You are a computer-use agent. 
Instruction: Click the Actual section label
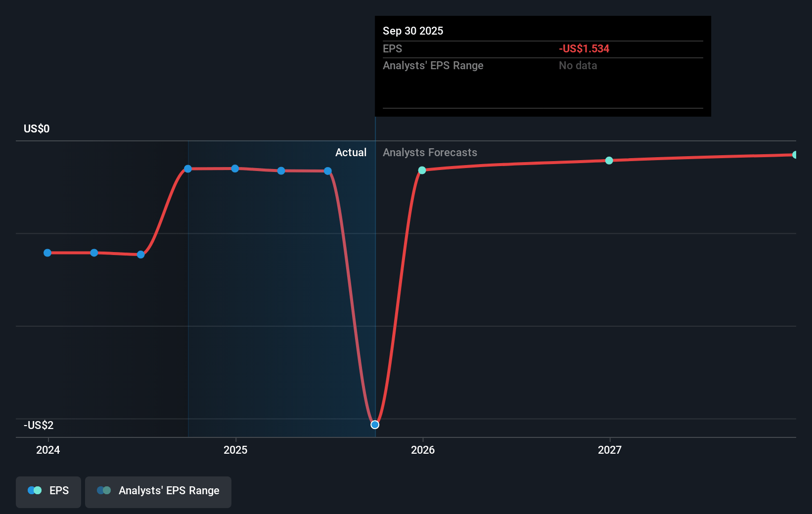tap(351, 153)
